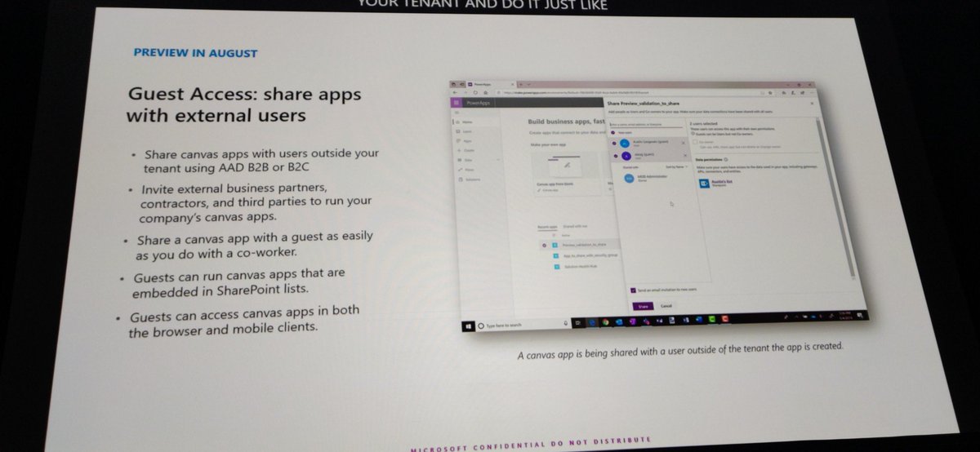Open the Solution Health Hub app
The width and height of the screenshot is (980, 452).
581,266
